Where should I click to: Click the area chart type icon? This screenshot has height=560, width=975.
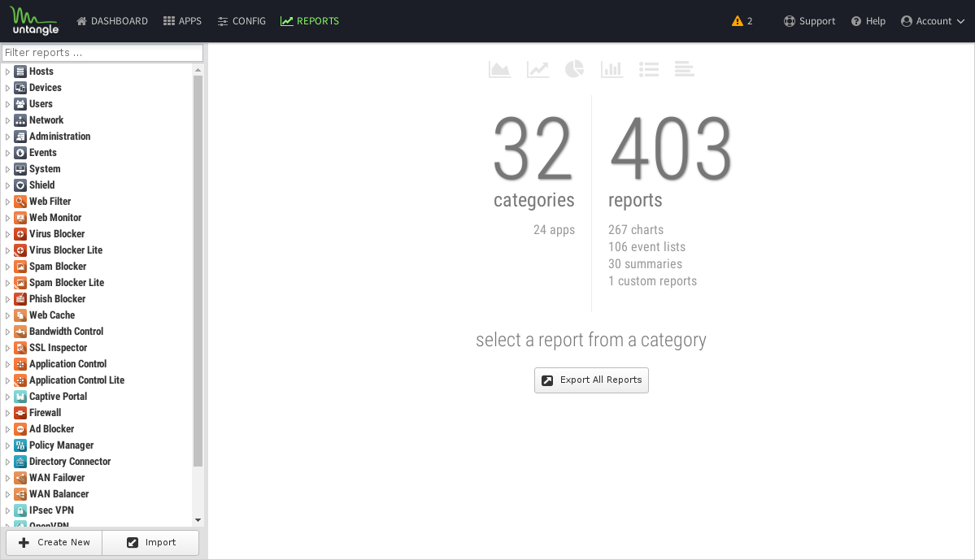(499, 69)
